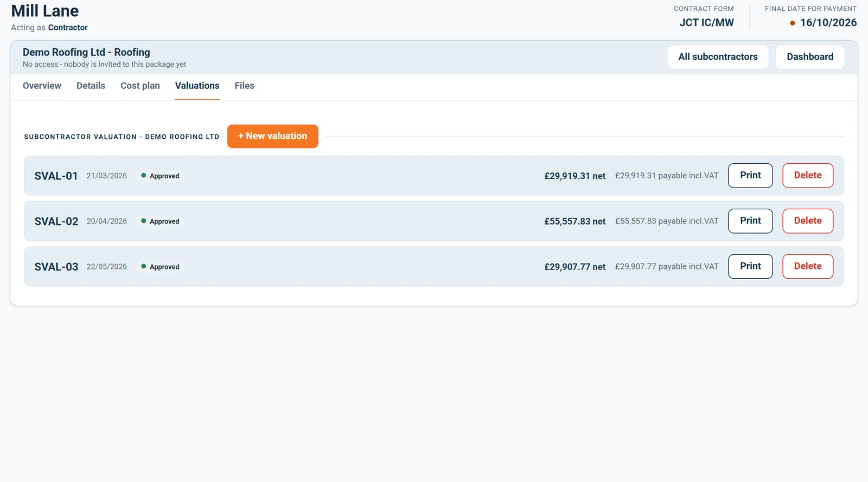Click £29,919.31 payable incl.VAT text
The image size is (868, 482).
(x=667, y=176)
